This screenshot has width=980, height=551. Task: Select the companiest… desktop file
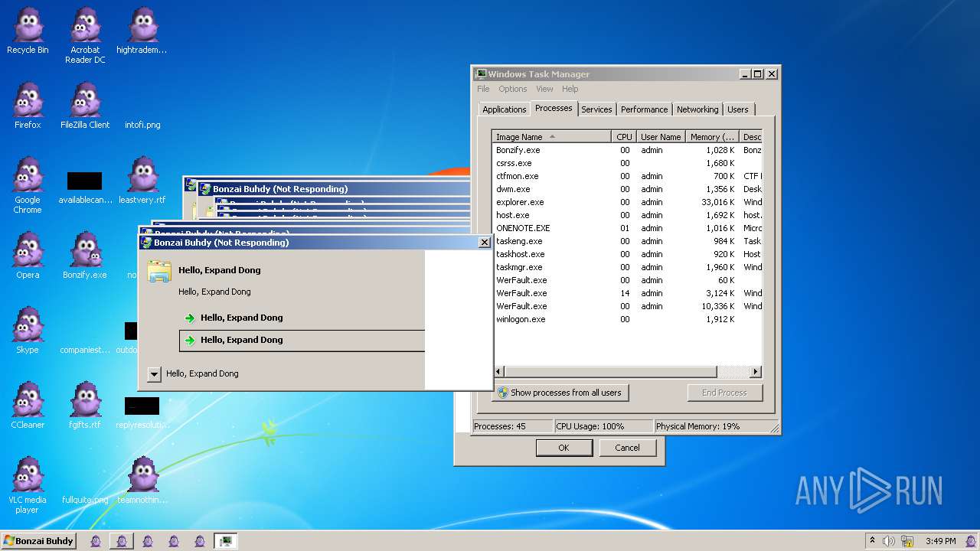85,350
